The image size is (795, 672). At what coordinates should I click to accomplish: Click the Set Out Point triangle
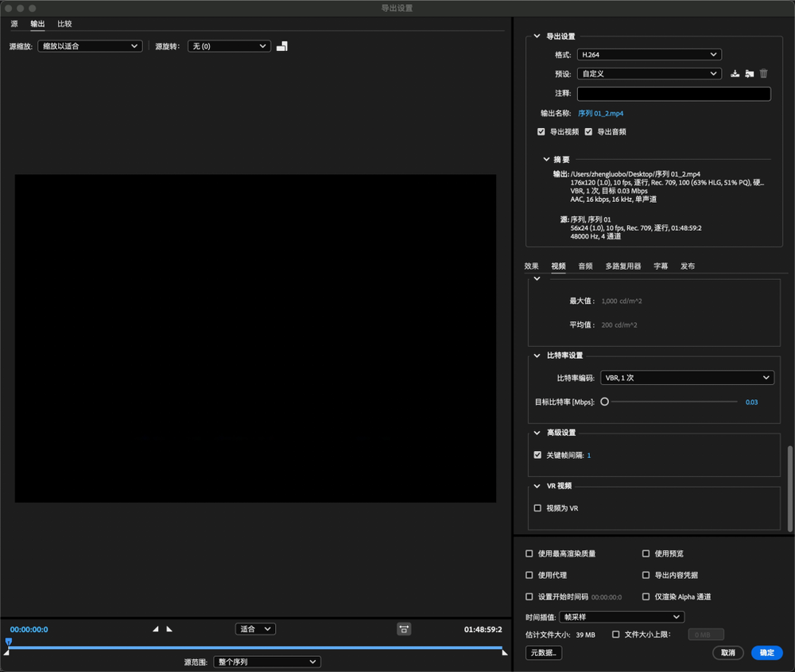point(169,629)
